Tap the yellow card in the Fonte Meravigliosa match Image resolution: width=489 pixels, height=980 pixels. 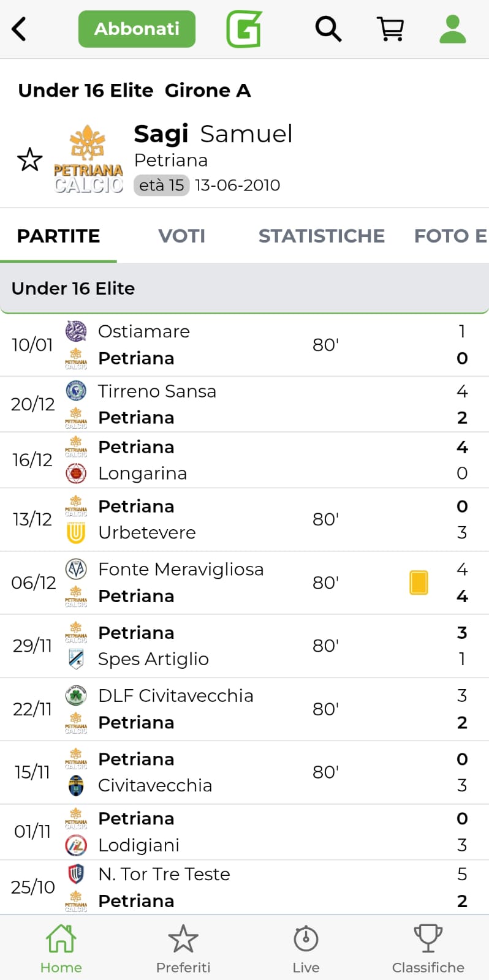coord(419,582)
